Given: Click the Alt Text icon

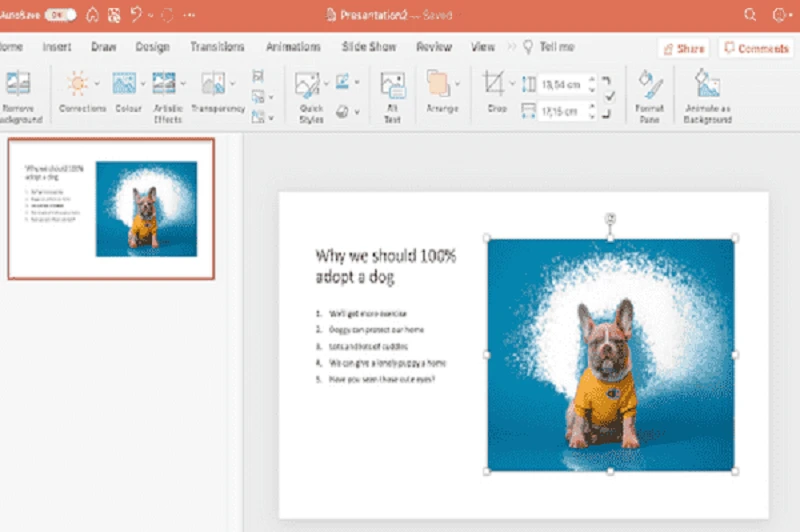Looking at the screenshot, I should [x=392, y=85].
